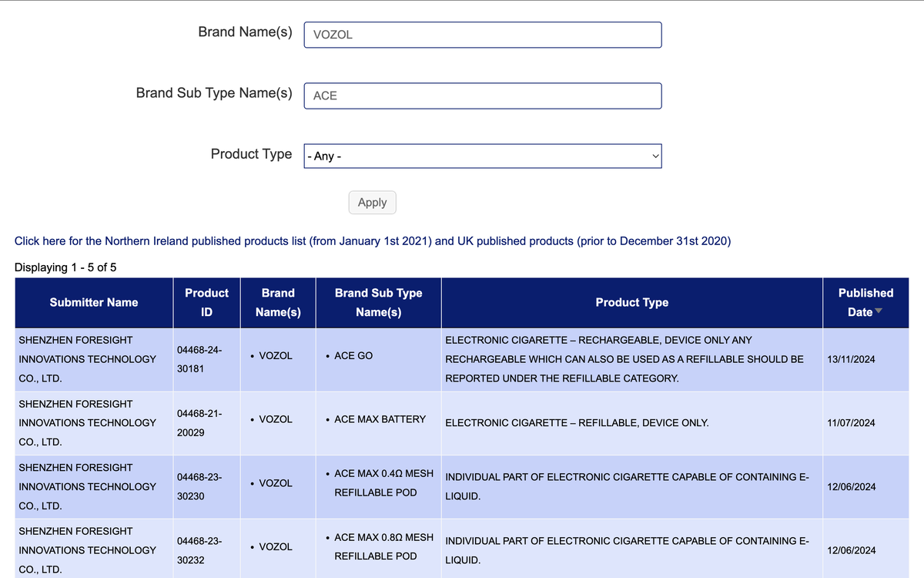
Task: Click the Brand Name(s) column header
Action: click(x=278, y=302)
